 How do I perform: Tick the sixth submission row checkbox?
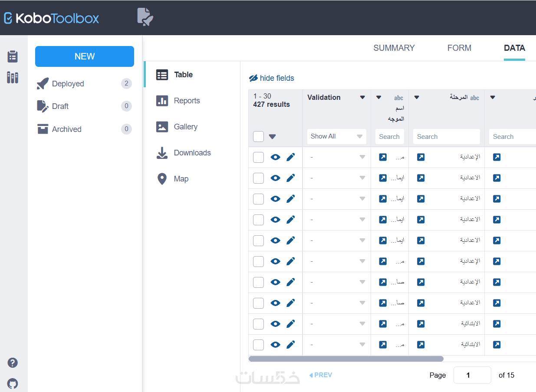coord(259,261)
